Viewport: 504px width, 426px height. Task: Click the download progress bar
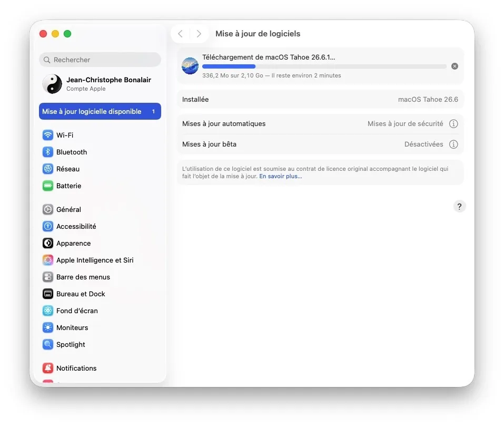pyautogui.click(x=324, y=66)
